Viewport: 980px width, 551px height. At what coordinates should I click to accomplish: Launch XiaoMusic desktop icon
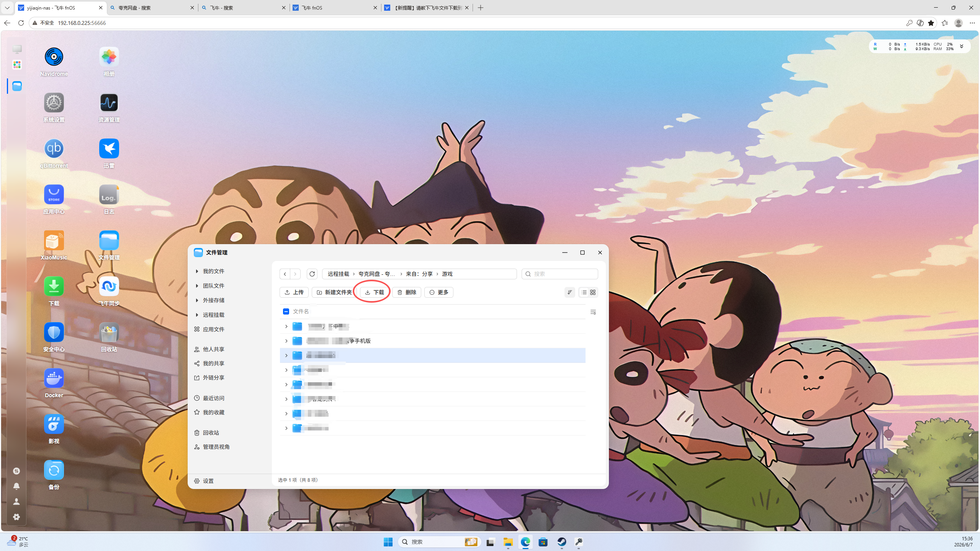point(54,241)
